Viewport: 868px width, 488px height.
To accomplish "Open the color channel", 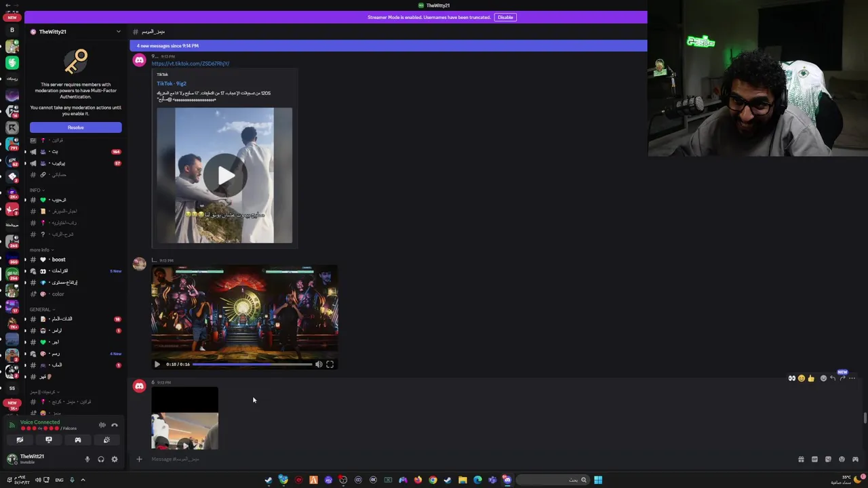I will [75, 294].
